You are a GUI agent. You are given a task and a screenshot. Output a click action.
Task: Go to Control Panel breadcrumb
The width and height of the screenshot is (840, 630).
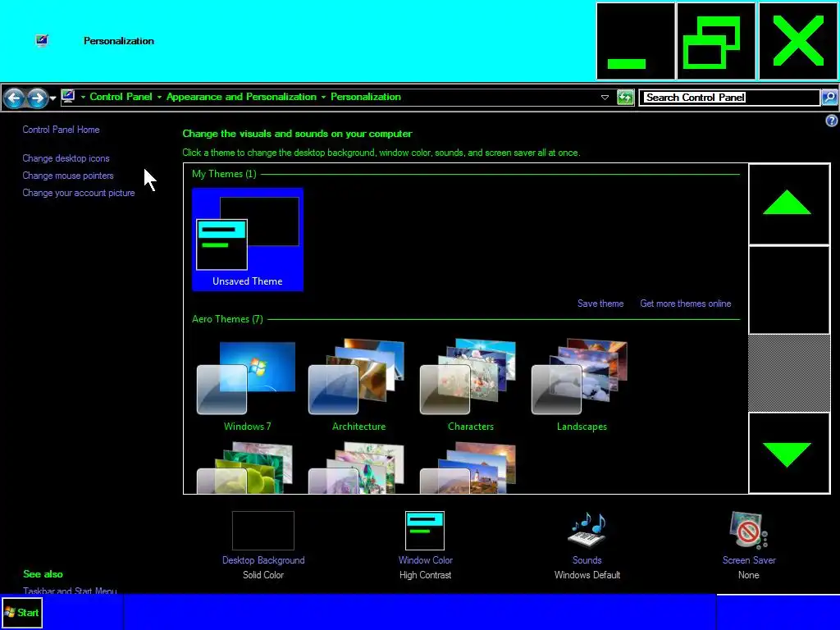click(121, 97)
